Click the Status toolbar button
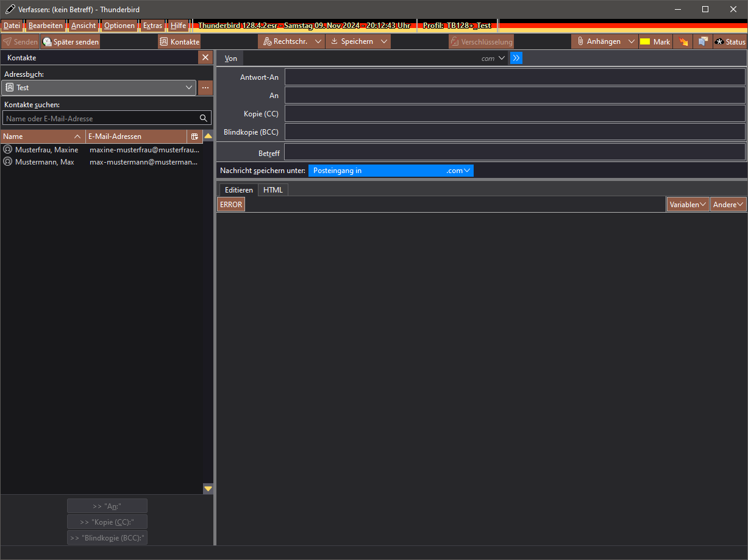Image resolution: width=748 pixels, height=560 pixels. click(730, 42)
